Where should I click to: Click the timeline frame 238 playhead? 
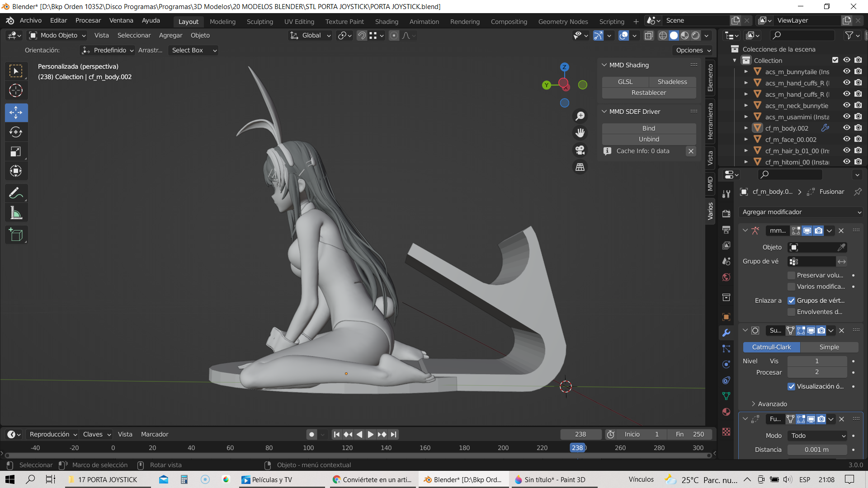tap(577, 448)
